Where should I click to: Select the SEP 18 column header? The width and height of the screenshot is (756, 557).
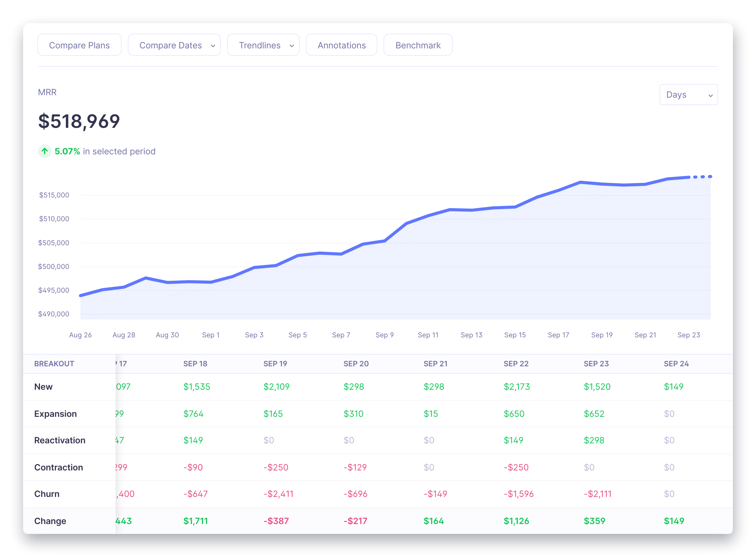point(195,364)
